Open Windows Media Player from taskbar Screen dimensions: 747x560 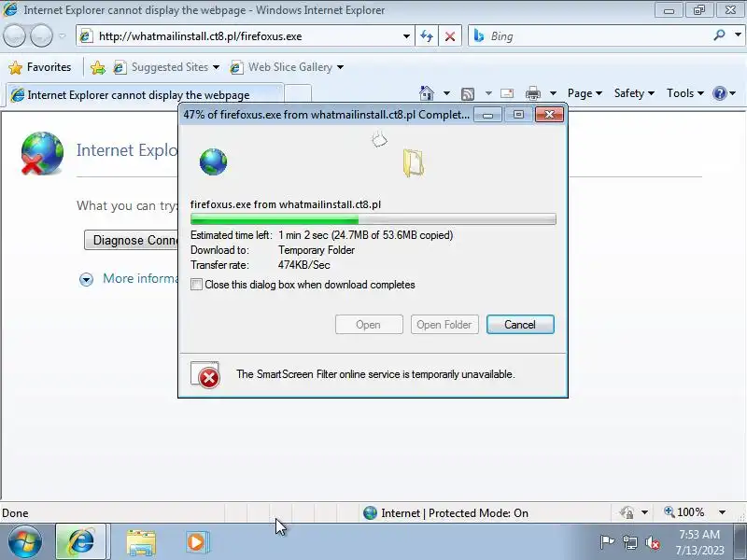click(x=196, y=542)
